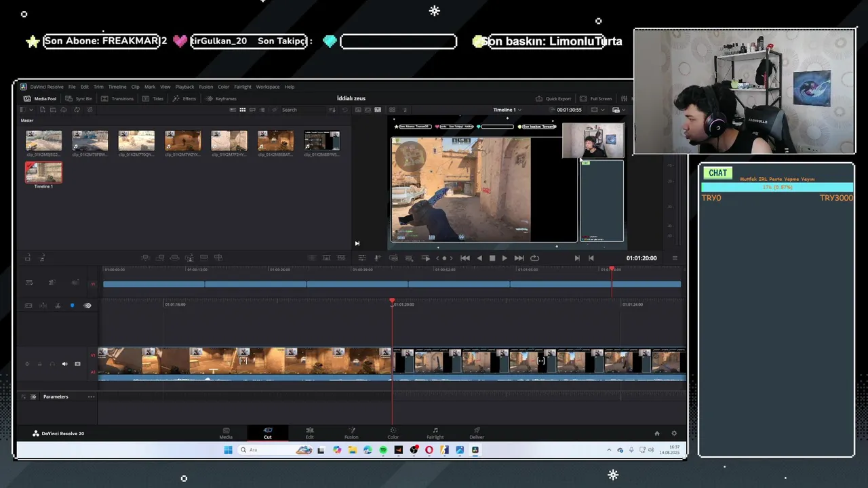Switch to the Edit page

[x=309, y=433]
